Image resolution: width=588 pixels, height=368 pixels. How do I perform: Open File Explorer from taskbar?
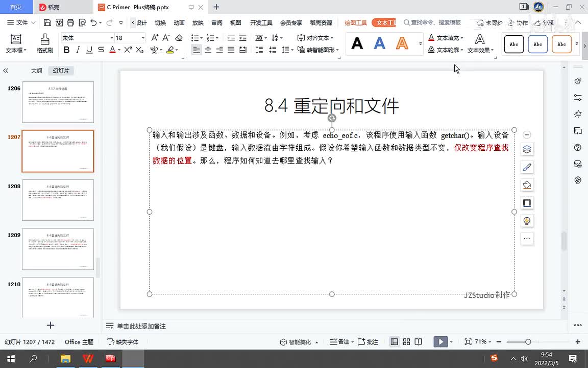(66, 359)
